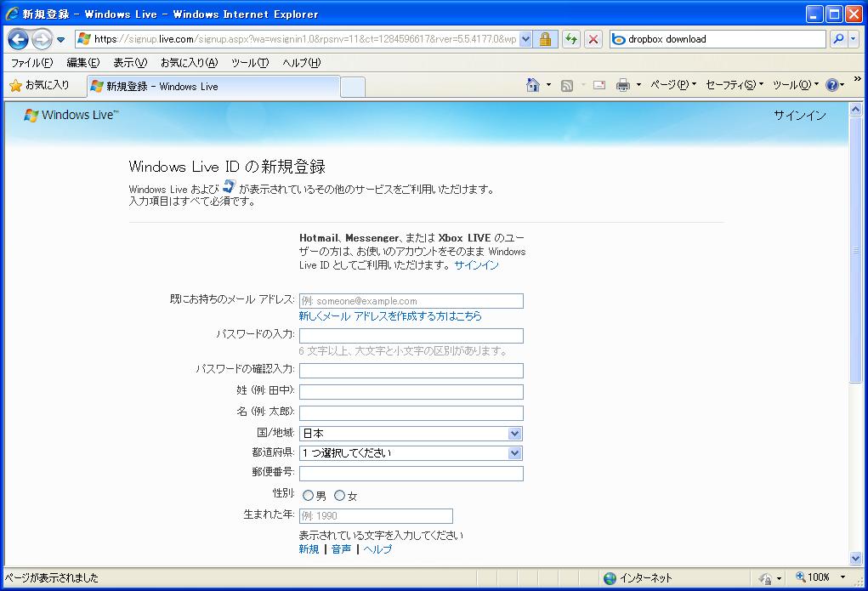Click the search magnifier button
Image resolution: width=868 pixels, height=591 pixels.
point(838,39)
